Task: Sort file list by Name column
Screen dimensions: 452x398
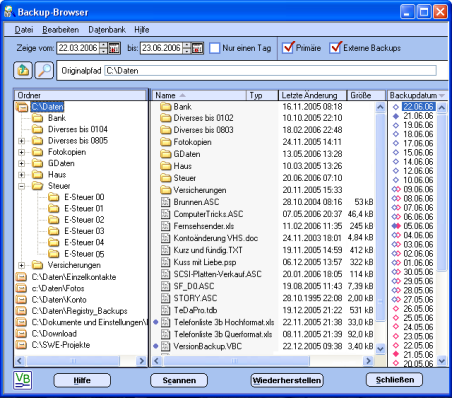Action: coord(199,95)
